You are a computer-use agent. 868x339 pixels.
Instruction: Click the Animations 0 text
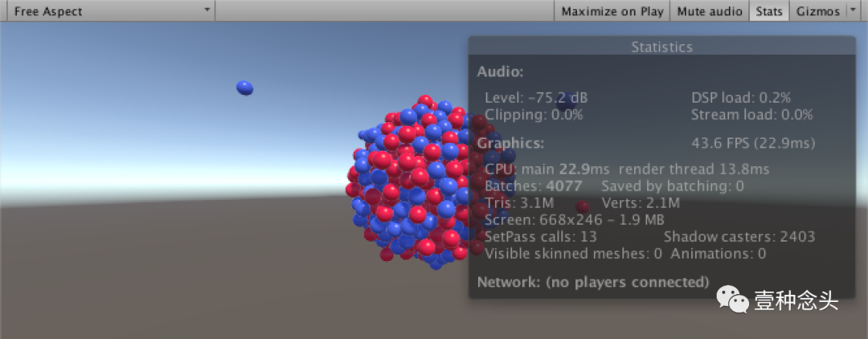(x=719, y=255)
